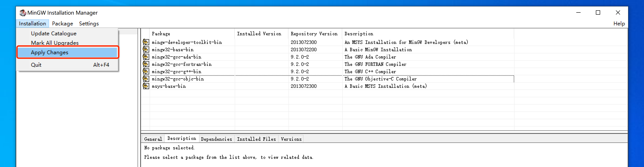Sort by Repository Version column header
644x167 pixels.
click(315, 34)
